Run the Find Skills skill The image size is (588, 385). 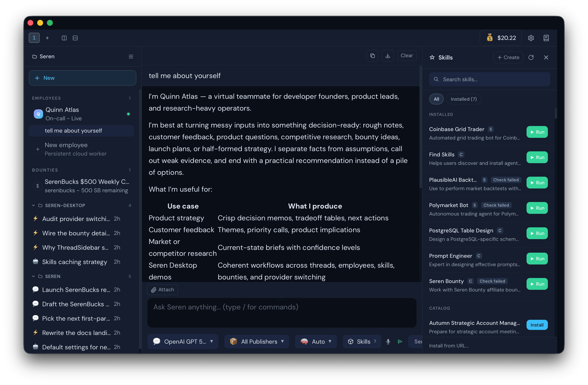click(x=537, y=157)
